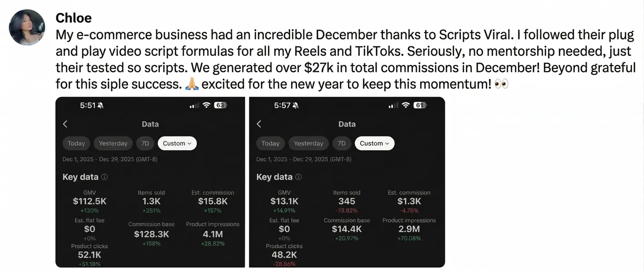Click the Chloe username link

click(x=74, y=18)
